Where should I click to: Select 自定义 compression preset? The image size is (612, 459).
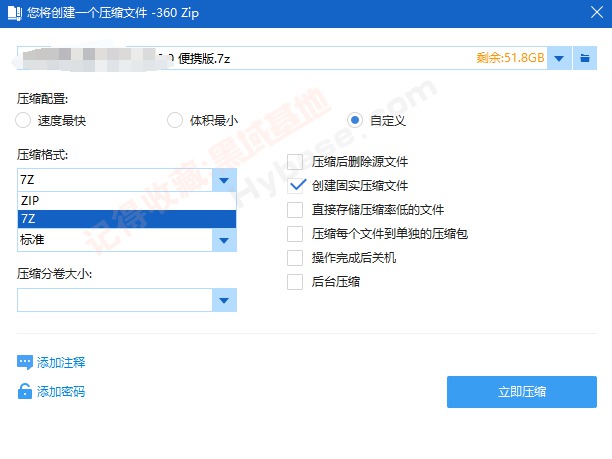(x=355, y=120)
